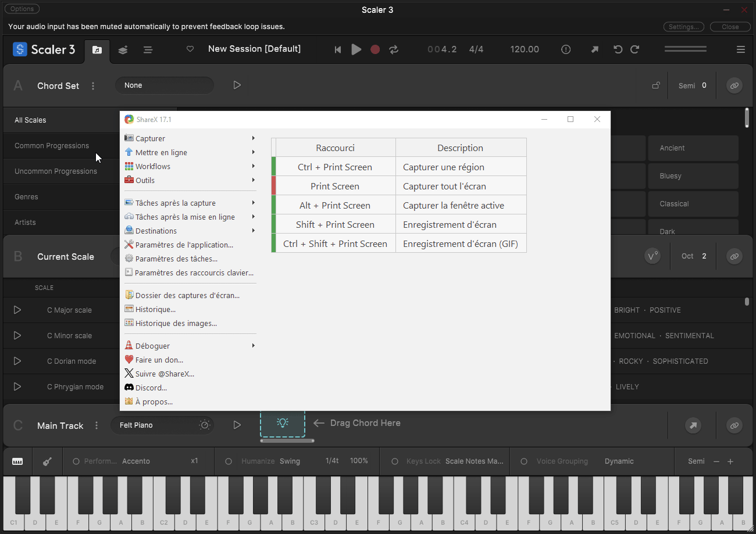
Task: Click the chord slot scrollbar under lightbulb
Action: click(287, 441)
